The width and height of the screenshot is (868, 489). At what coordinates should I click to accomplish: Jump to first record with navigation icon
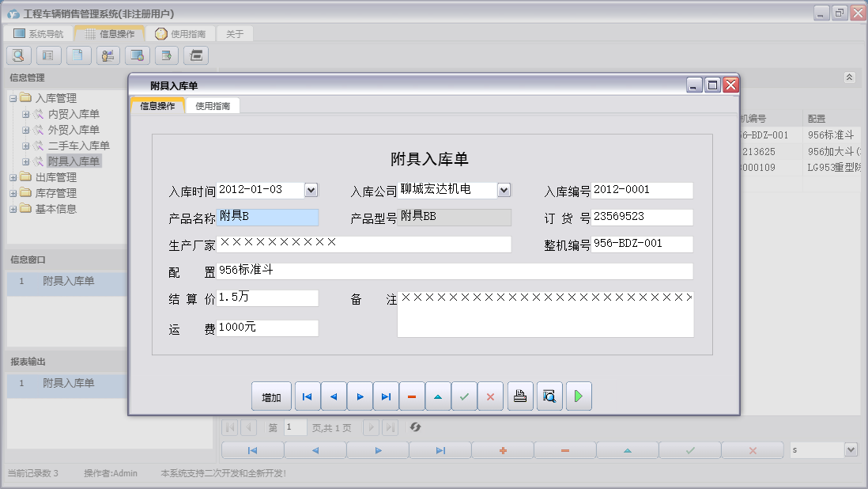tap(308, 396)
